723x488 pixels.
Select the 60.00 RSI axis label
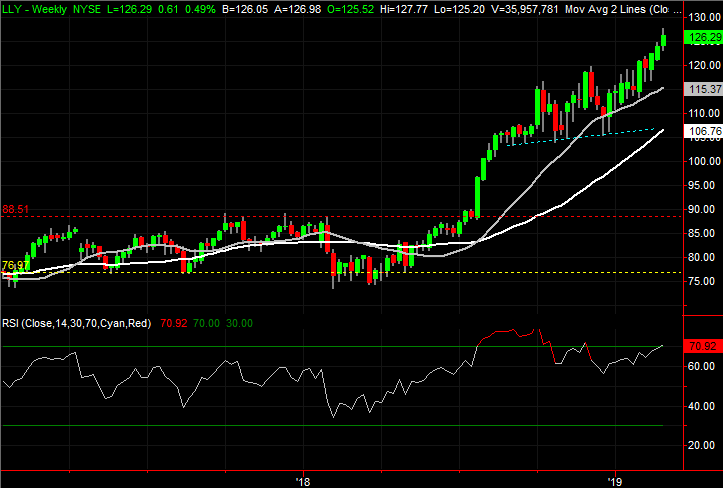(701, 366)
